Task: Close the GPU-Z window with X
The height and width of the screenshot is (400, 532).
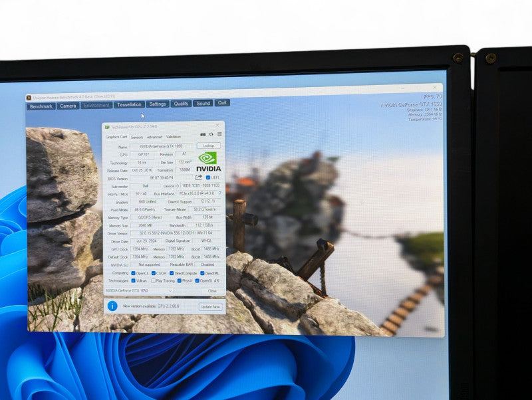Action: pyautogui.click(x=217, y=126)
